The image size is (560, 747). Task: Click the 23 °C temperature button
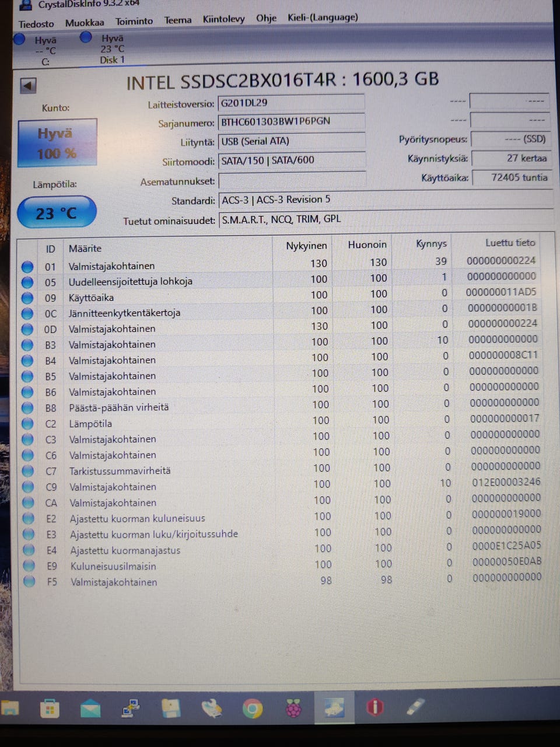tap(57, 212)
